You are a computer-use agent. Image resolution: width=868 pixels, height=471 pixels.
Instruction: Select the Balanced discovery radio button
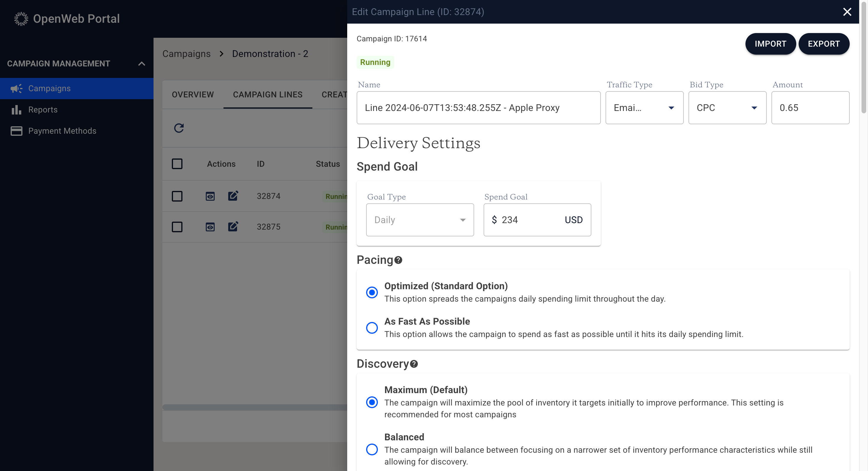[372, 449]
